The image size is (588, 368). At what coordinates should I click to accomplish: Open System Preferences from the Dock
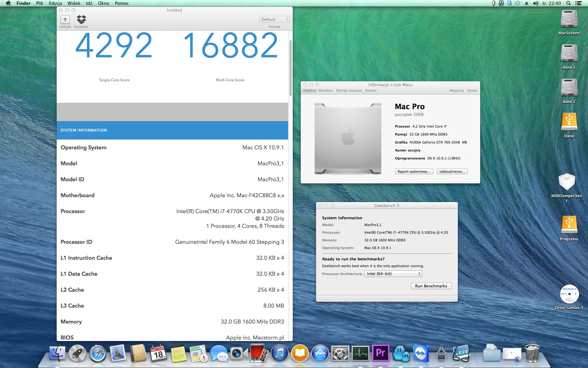pos(340,354)
